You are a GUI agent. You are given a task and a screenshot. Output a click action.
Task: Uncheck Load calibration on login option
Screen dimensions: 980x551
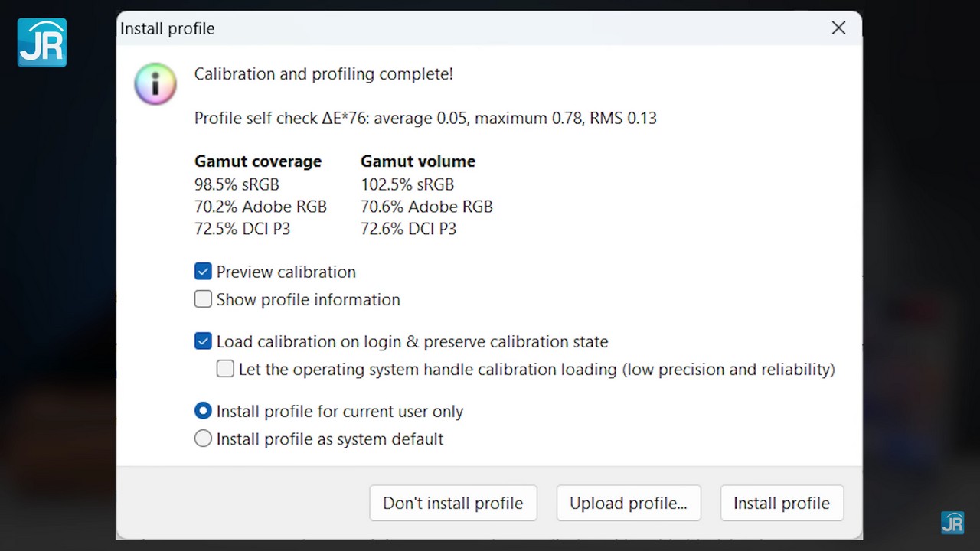[x=203, y=341]
